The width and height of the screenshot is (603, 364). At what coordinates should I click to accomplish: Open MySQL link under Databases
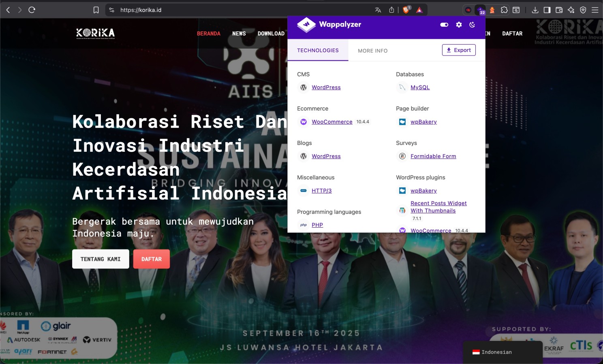[420, 87]
